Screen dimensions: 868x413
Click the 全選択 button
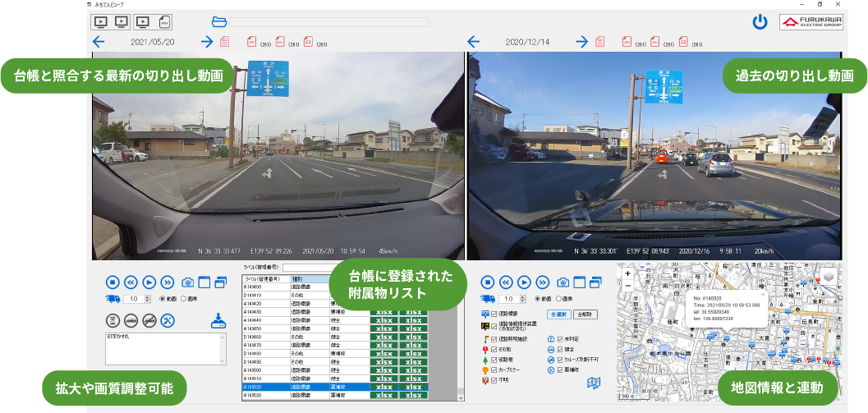558,314
